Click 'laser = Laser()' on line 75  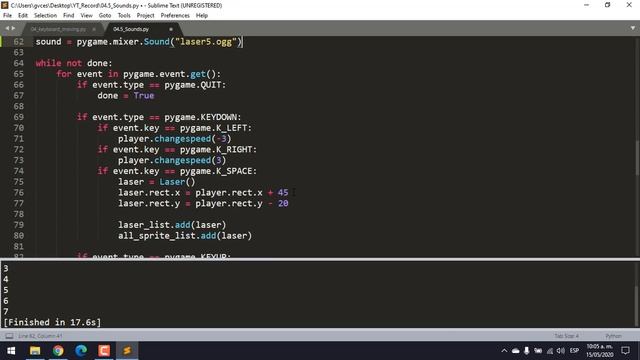coord(157,182)
